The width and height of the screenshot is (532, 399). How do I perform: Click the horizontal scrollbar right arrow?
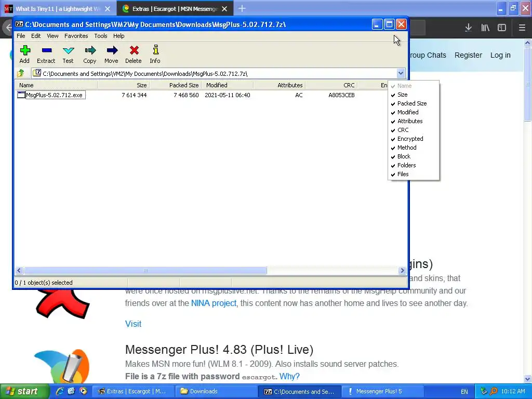coord(403,270)
